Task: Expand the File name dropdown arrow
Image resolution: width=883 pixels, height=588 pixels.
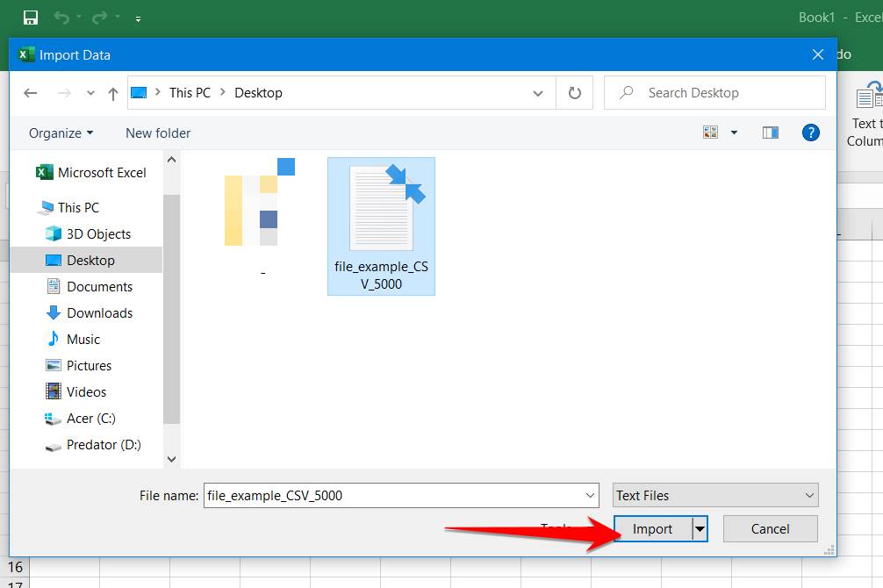Action: tap(590, 496)
